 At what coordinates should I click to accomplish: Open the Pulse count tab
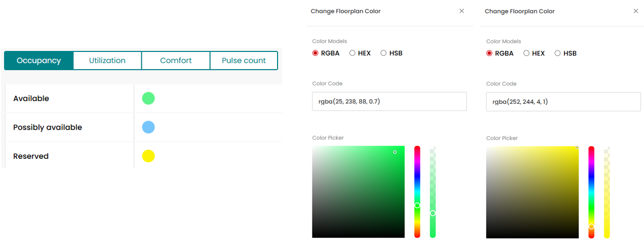(244, 60)
